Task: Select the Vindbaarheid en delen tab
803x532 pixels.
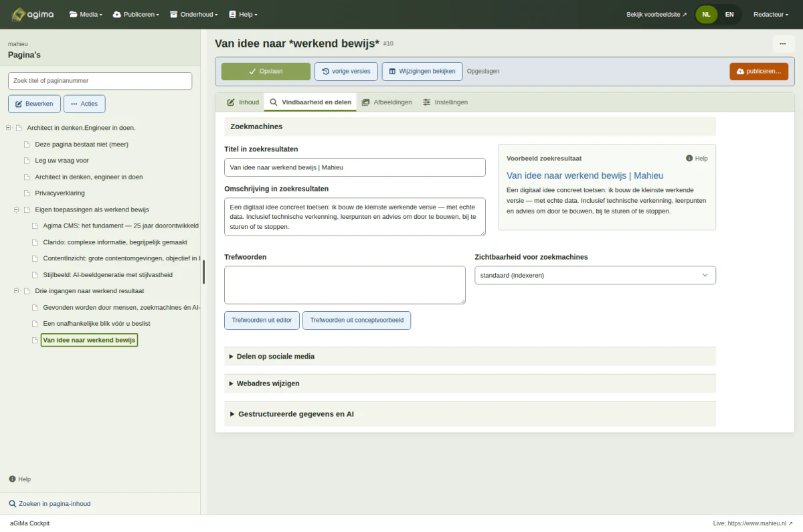Action: (310, 102)
